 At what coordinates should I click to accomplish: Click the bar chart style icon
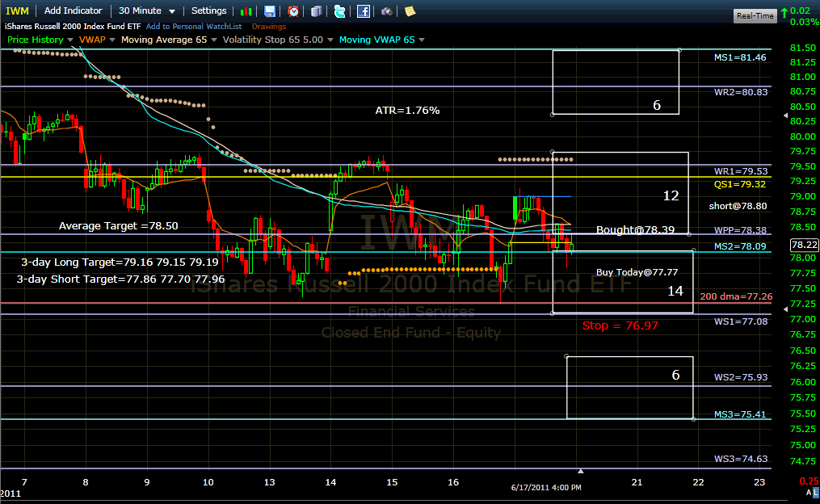coord(246,11)
